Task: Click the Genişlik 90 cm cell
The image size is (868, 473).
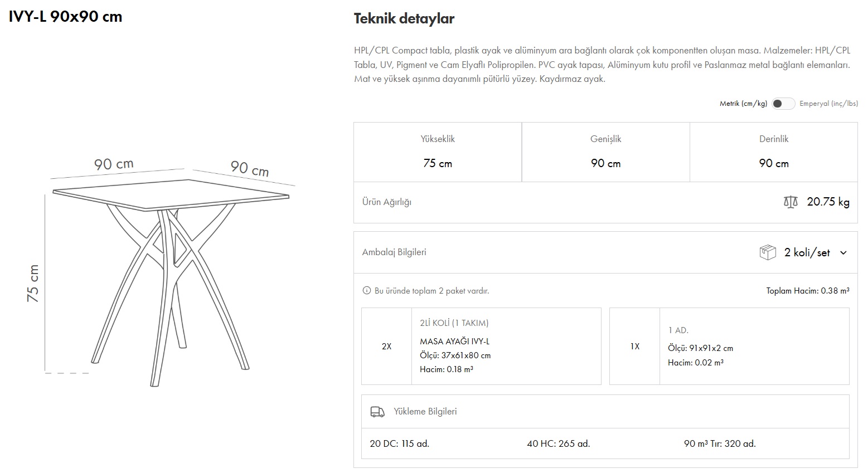Action: pos(605,152)
